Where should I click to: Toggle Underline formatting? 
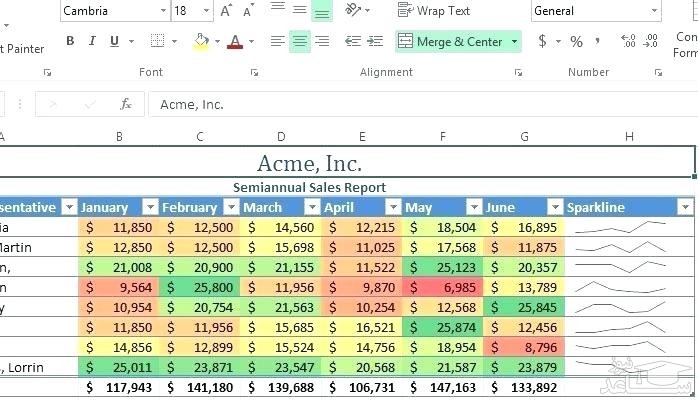pyautogui.click(x=114, y=41)
